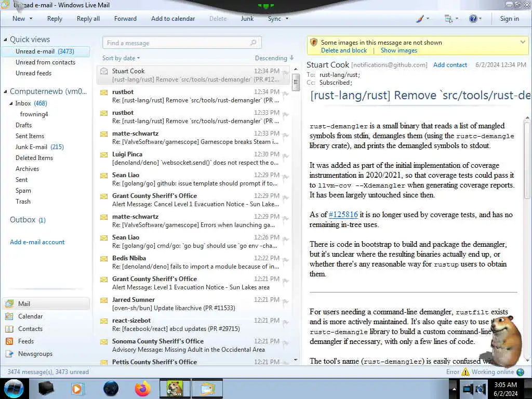Click Sign in on the toolbar
Screen dimensions: 532x399
(x=509, y=19)
